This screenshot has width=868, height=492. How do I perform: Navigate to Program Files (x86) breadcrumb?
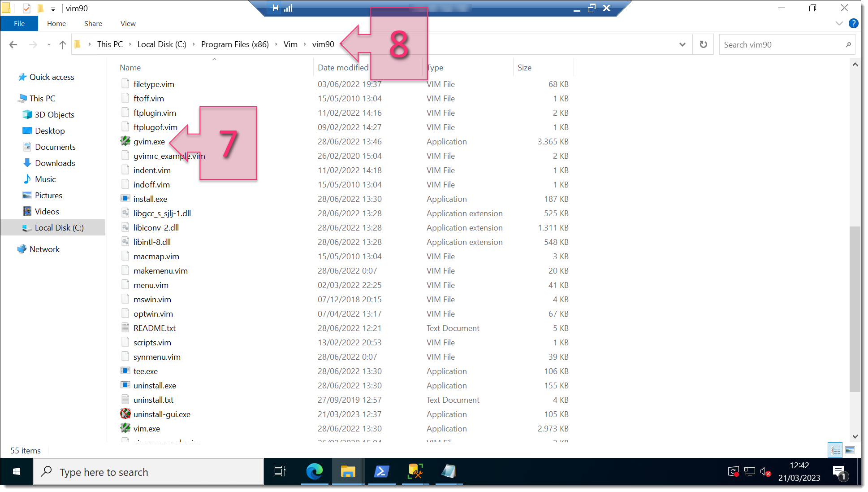pyautogui.click(x=235, y=44)
